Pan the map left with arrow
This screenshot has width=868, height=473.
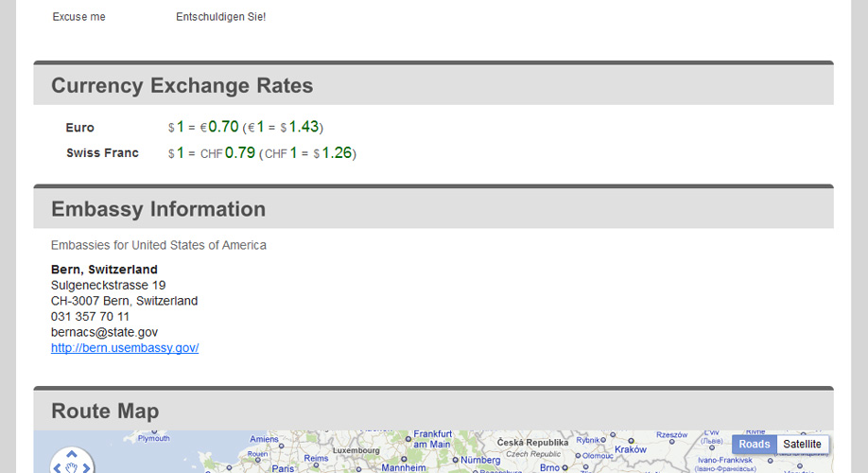tap(57, 468)
